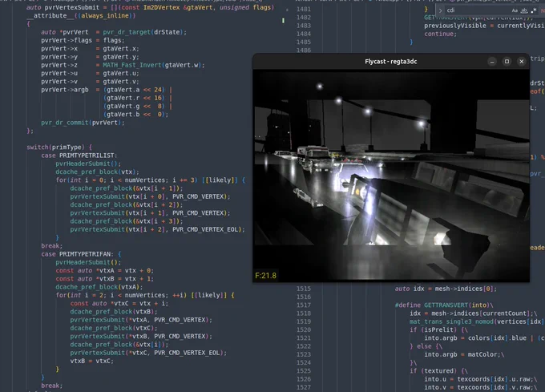Click the Flycast game viewport

[391, 176]
